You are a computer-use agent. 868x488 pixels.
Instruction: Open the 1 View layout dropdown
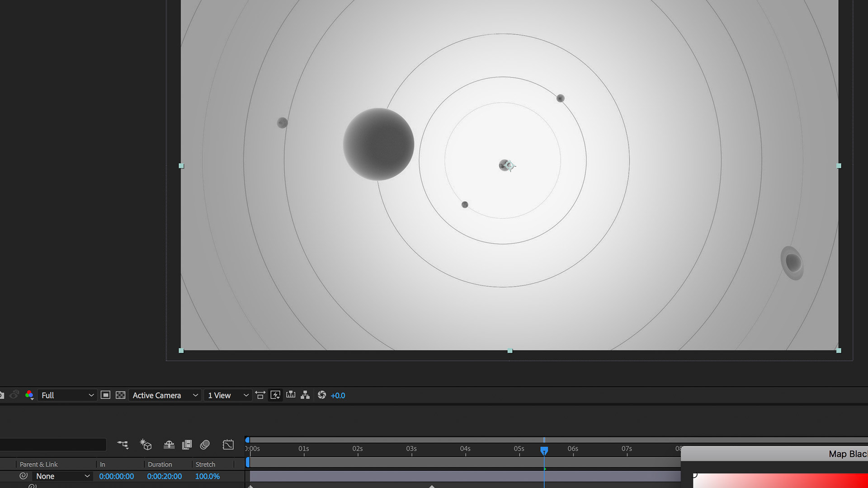228,395
